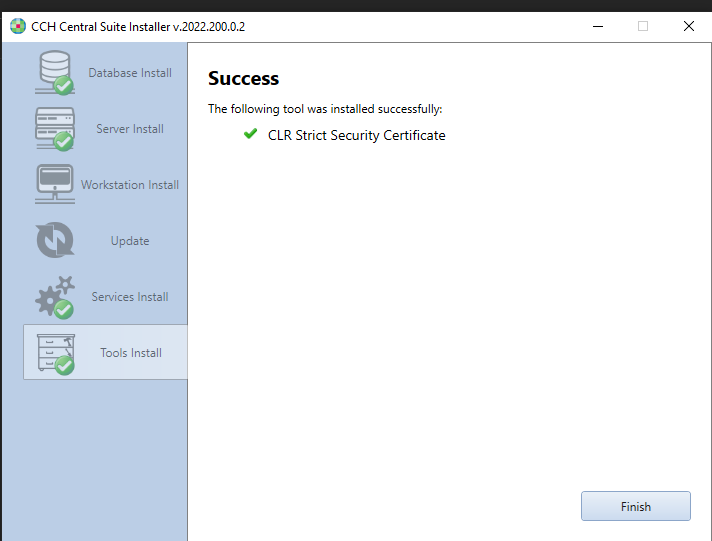Close the CCH Central Suite Installer
The width and height of the screenshot is (712, 541).
point(689,26)
